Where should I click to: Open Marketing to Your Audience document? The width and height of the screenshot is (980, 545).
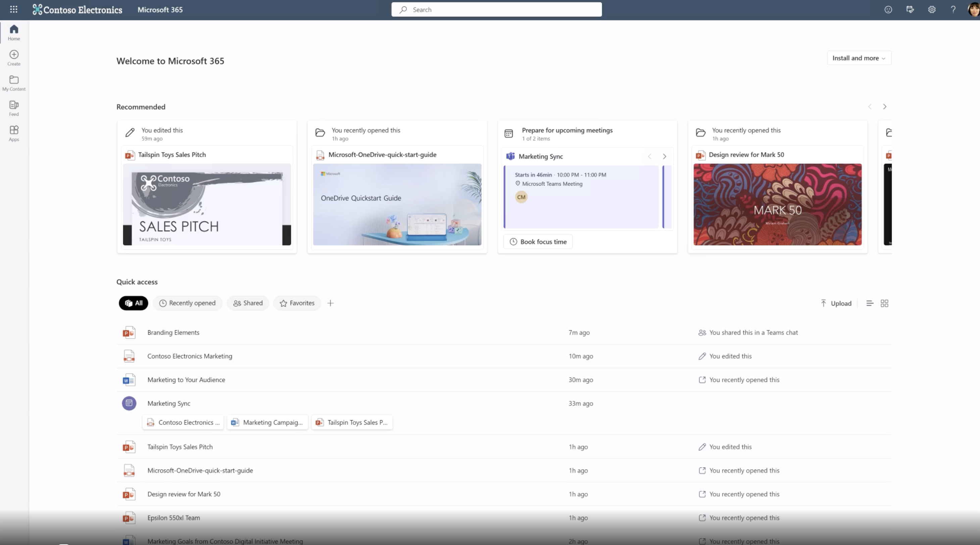click(186, 380)
